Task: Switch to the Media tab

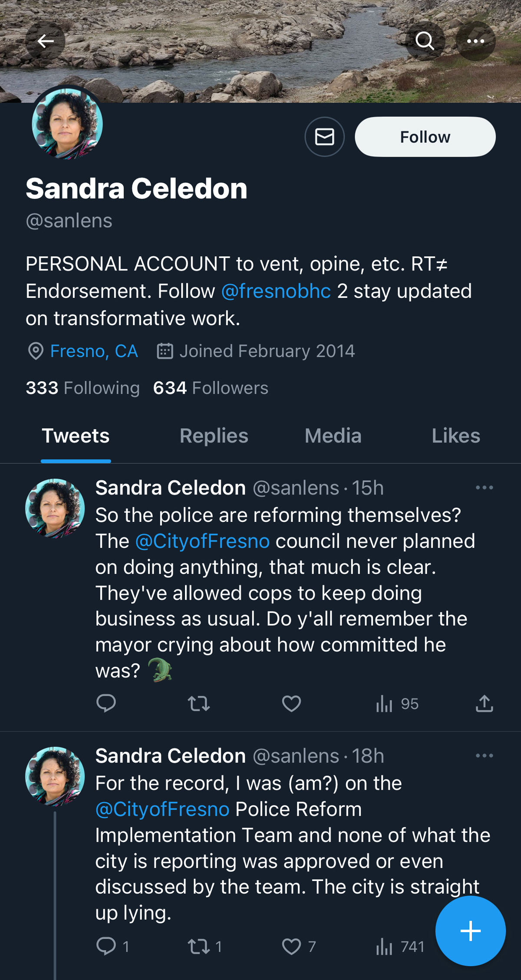Action: [333, 436]
